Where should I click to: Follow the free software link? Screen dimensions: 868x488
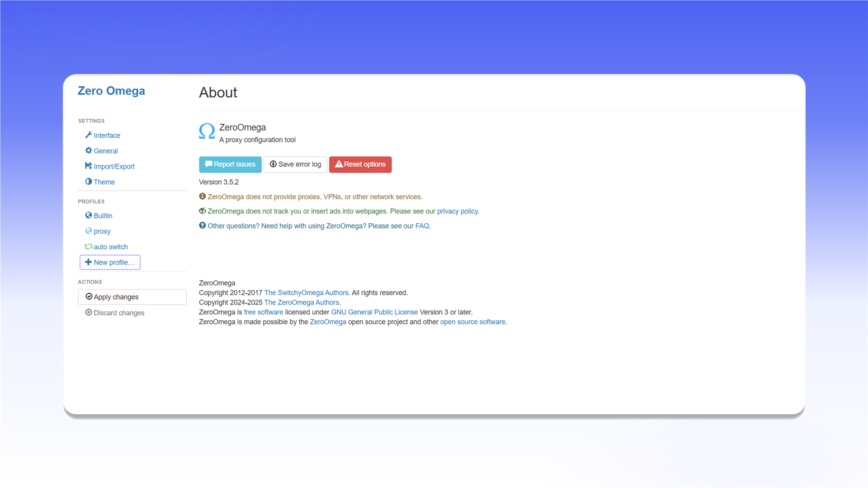click(x=263, y=312)
